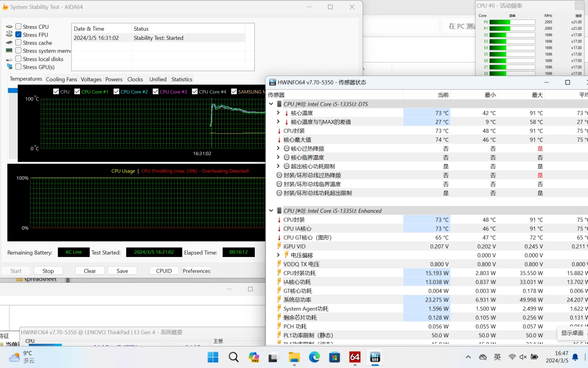Expand the 核心温度 sensor row
Viewport: 588px width, 368px height.
tap(278, 113)
